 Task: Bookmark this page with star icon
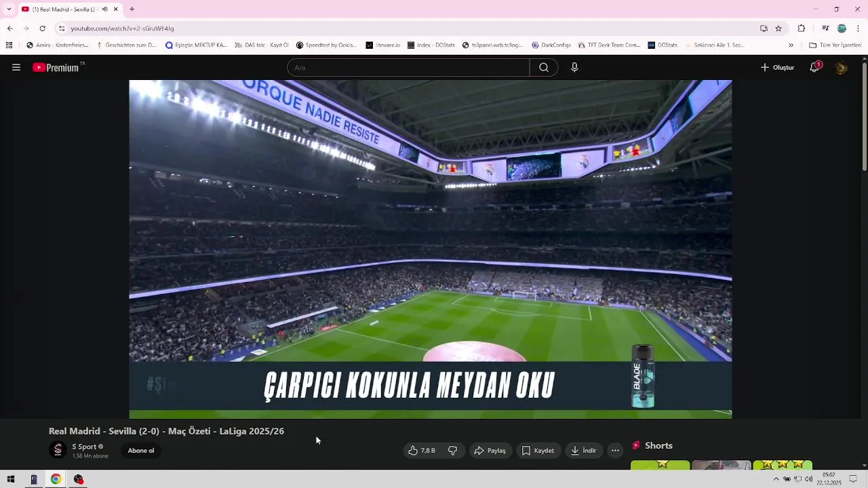(x=778, y=28)
